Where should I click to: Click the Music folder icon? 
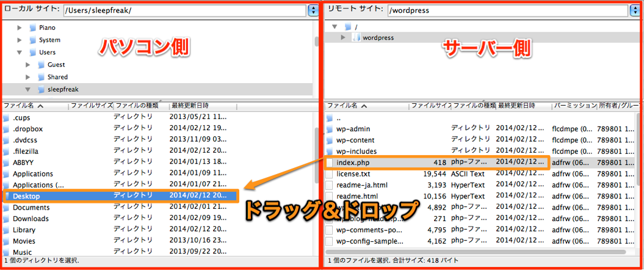tap(6, 252)
